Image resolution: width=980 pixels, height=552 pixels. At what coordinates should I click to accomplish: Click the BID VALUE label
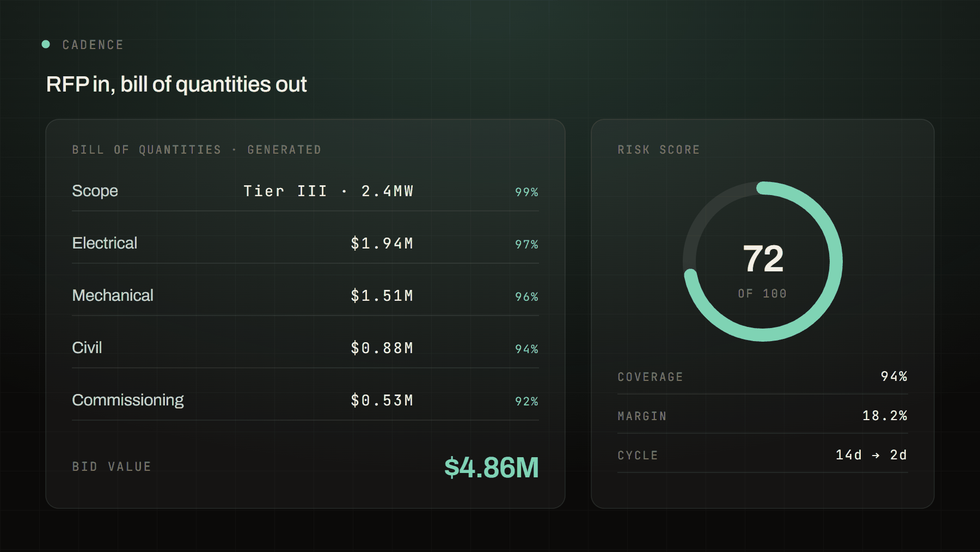112,466
